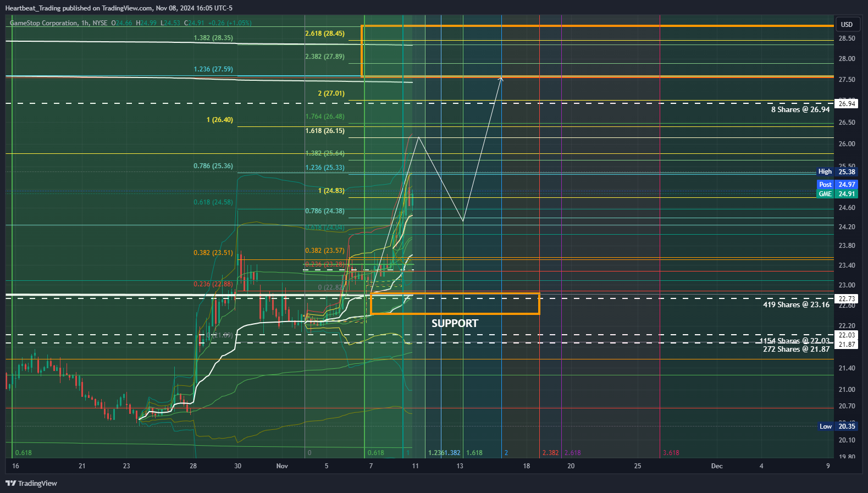Viewport: 868px width, 493px height.
Task: Select the 21.87 price axis tag
Action: click(x=847, y=345)
